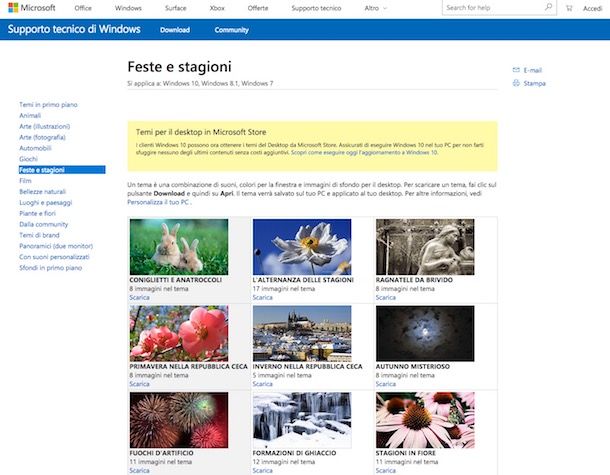Image resolution: width=610 pixels, height=475 pixels.
Task: Click Supporto tecnico di Windows heading link
Action: click(74, 29)
